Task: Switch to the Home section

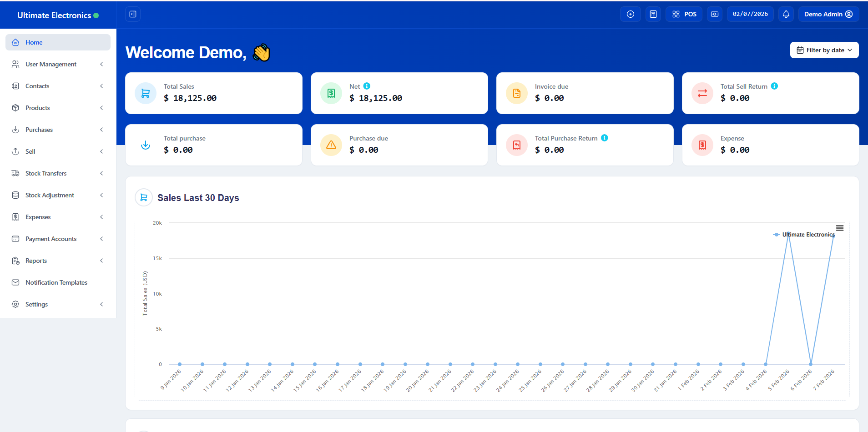Action: (x=34, y=42)
